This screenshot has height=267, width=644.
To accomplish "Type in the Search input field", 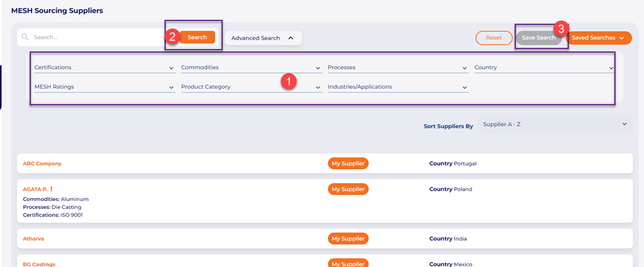I will point(92,38).
